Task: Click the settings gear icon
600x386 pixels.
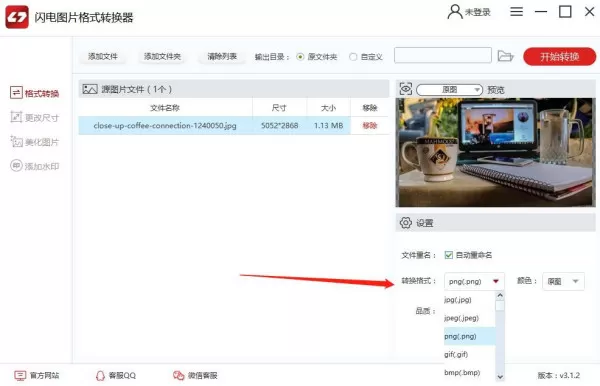Action: coord(406,223)
